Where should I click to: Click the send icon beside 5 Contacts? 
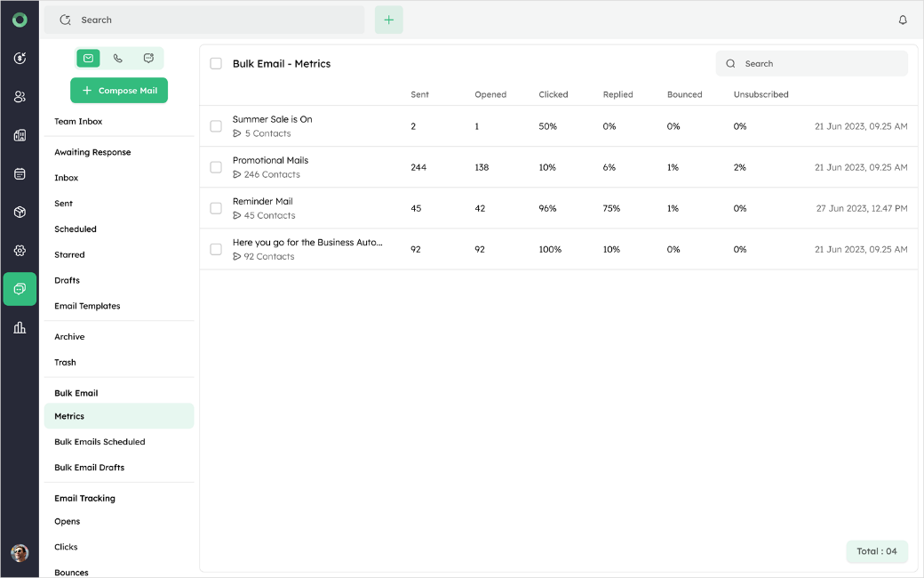237,134
